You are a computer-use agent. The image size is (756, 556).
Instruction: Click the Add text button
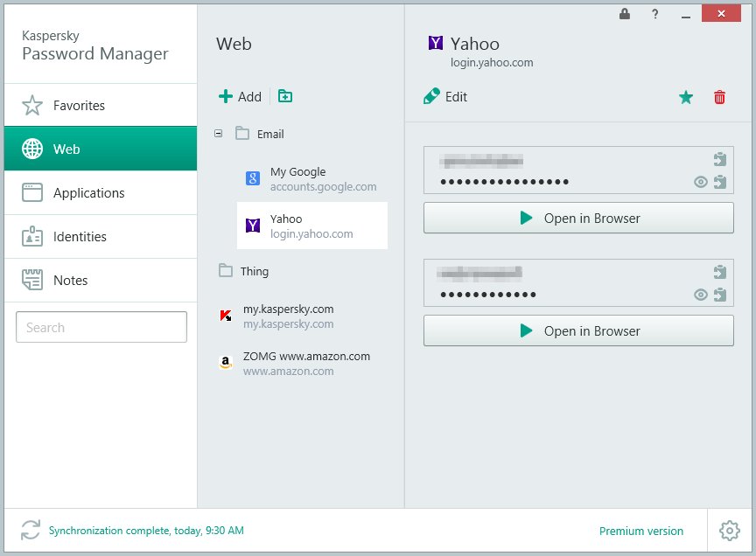tap(249, 97)
